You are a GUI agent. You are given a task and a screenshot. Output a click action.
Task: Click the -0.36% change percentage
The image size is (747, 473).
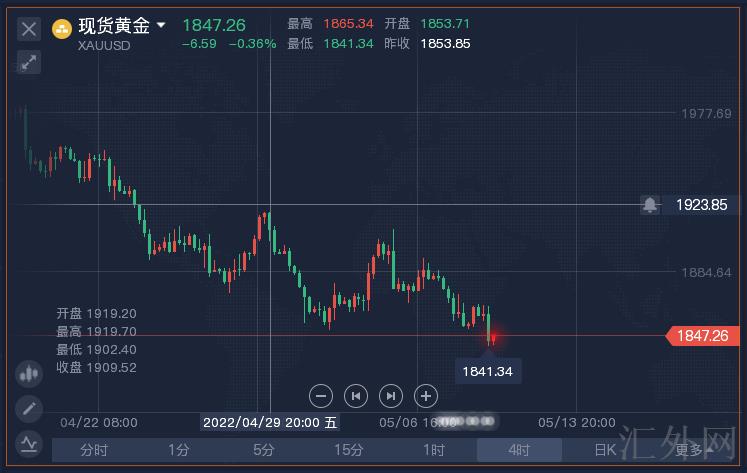tap(252, 44)
